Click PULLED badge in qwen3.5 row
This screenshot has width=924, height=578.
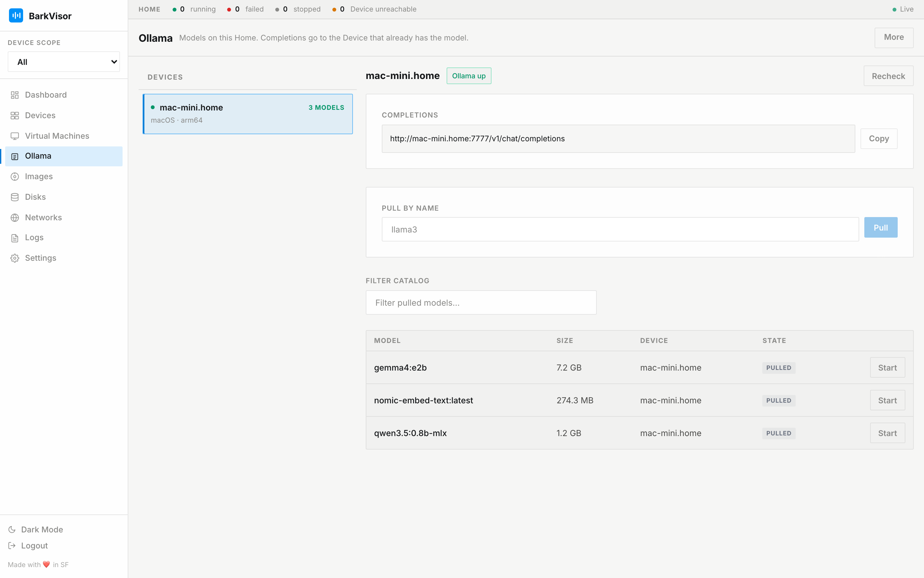(779, 433)
